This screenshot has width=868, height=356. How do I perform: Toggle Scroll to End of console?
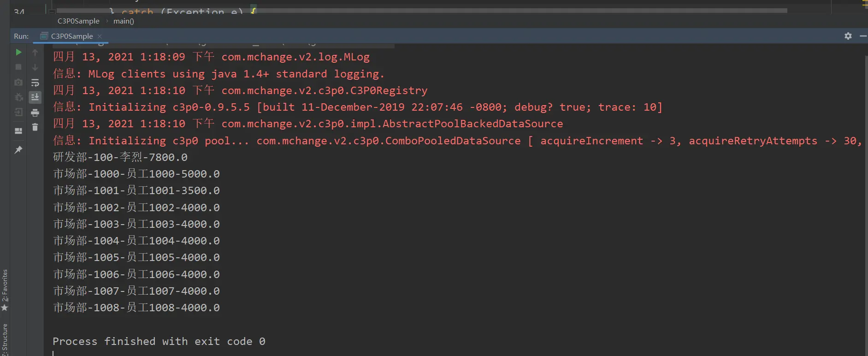(35, 97)
